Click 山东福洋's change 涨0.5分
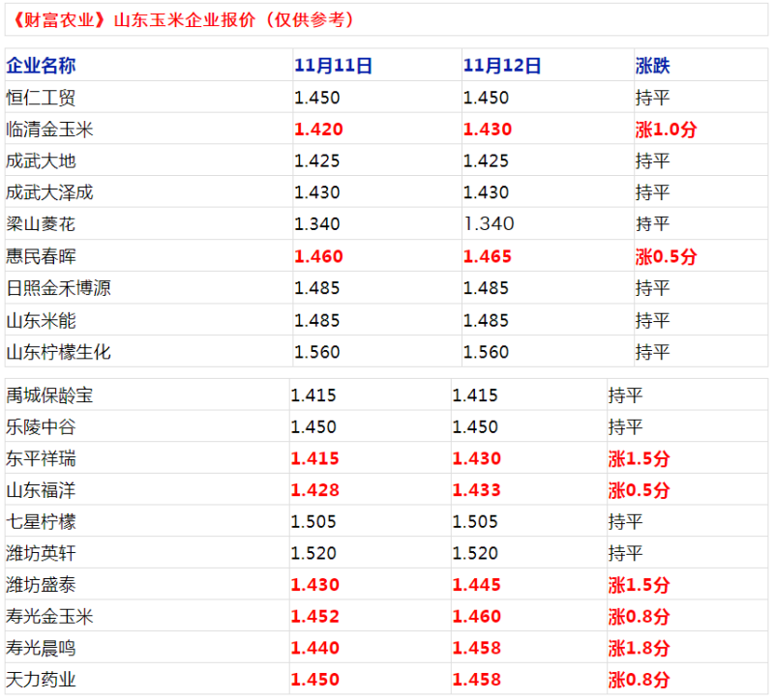This screenshot has height=700, width=774. [639, 490]
